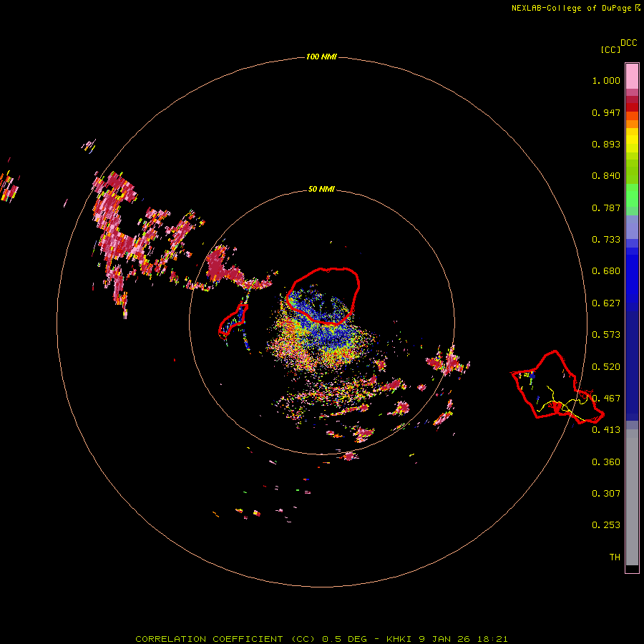This screenshot has width=644, height=644.
Task: Click the 0.947 scale value
Action: click(606, 112)
